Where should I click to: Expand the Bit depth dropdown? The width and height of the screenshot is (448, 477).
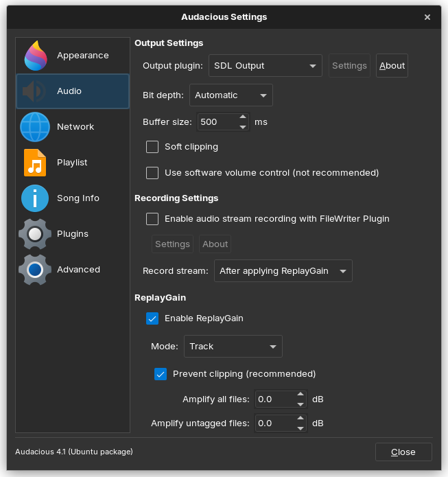pyautogui.click(x=231, y=95)
